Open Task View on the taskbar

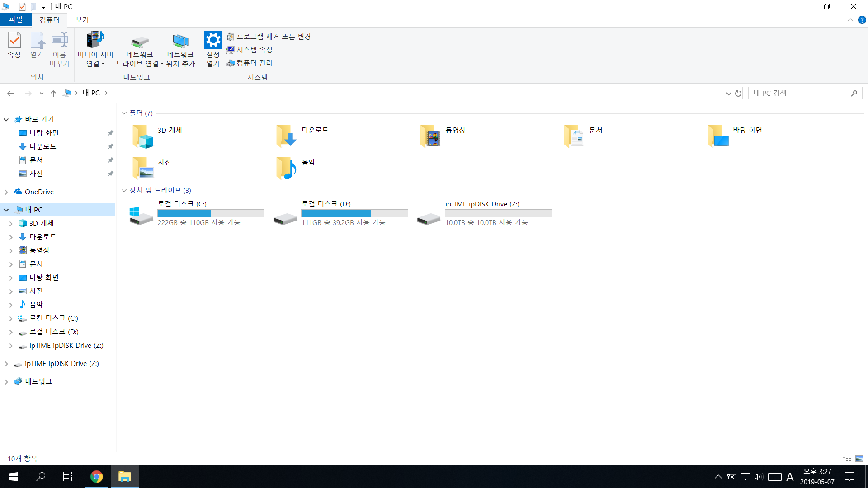[x=68, y=477]
